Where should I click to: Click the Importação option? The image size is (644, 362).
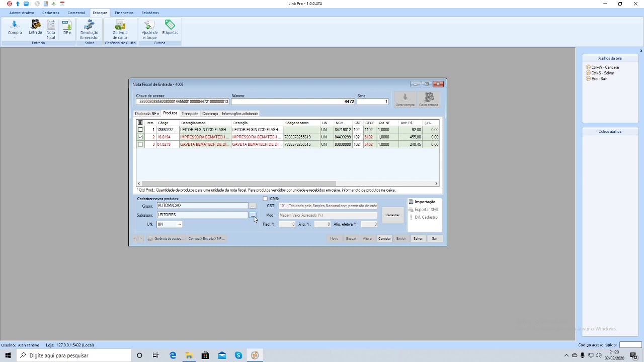422,202
